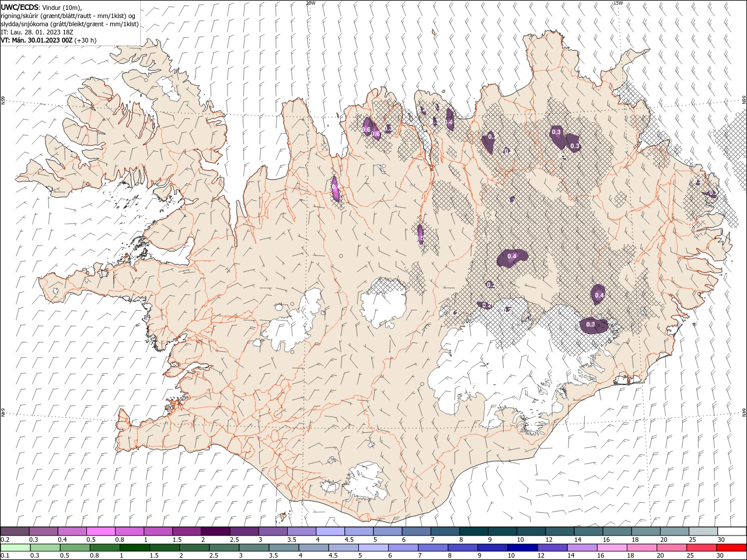This screenshot has width=747, height=560.
Task: Click the darkest purple 2 swatch in upper legend
Action: coord(215,531)
